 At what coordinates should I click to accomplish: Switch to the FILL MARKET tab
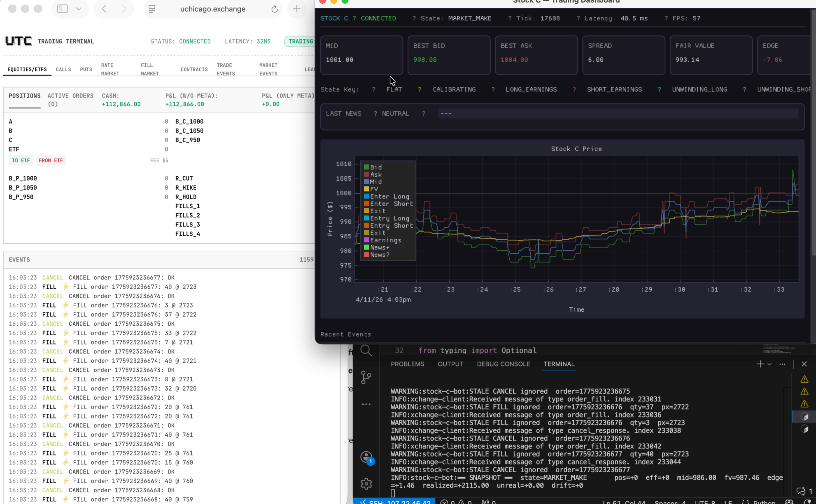[x=150, y=69]
